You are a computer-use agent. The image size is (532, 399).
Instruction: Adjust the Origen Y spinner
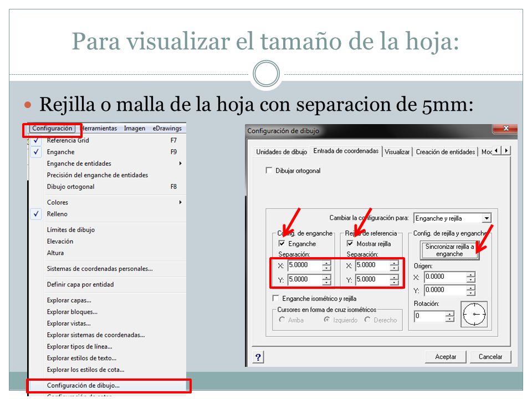(471, 290)
